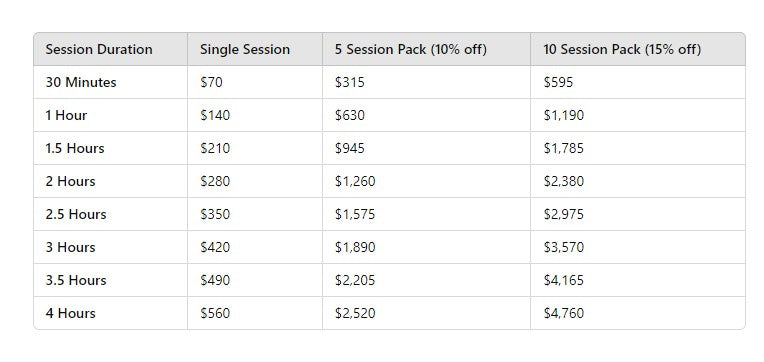
Task: Click the $630 five-session price
Action: point(349,115)
